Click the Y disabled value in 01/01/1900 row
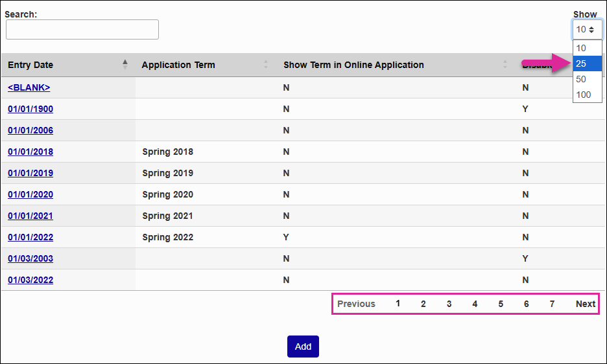 pyautogui.click(x=525, y=109)
